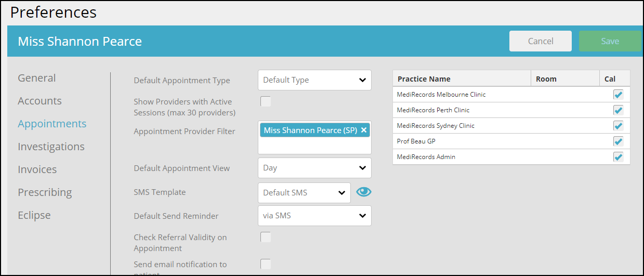Expand the Default Send Reminder dropdown
The width and height of the screenshot is (644, 276).
click(314, 216)
